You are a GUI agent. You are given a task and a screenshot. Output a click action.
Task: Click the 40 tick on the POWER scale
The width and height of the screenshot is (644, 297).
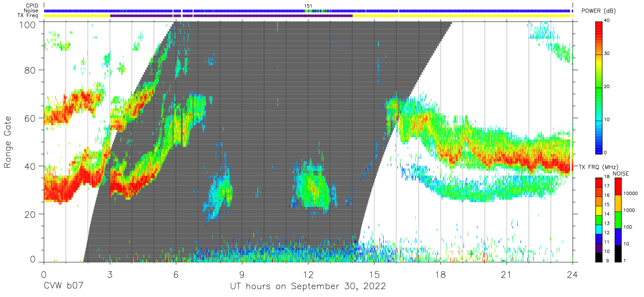[x=607, y=21]
